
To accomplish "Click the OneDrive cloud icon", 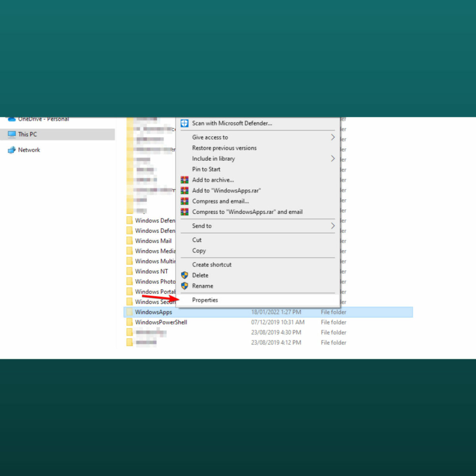I will (12, 119).
